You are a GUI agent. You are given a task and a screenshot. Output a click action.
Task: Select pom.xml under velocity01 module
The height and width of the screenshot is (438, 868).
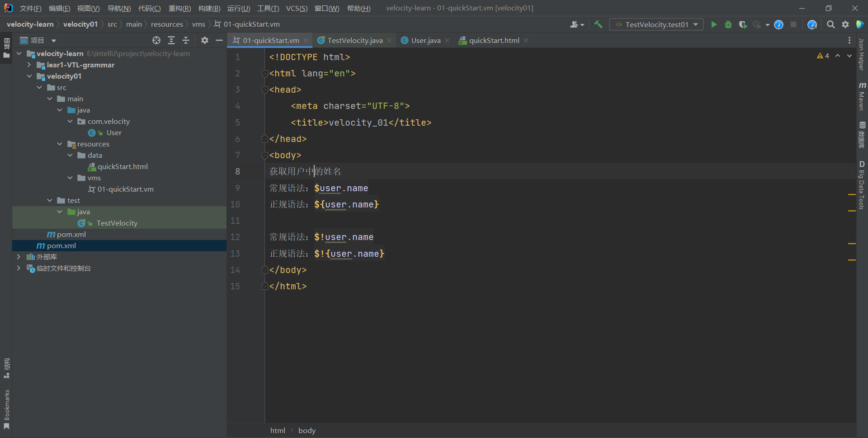(71, 234)
